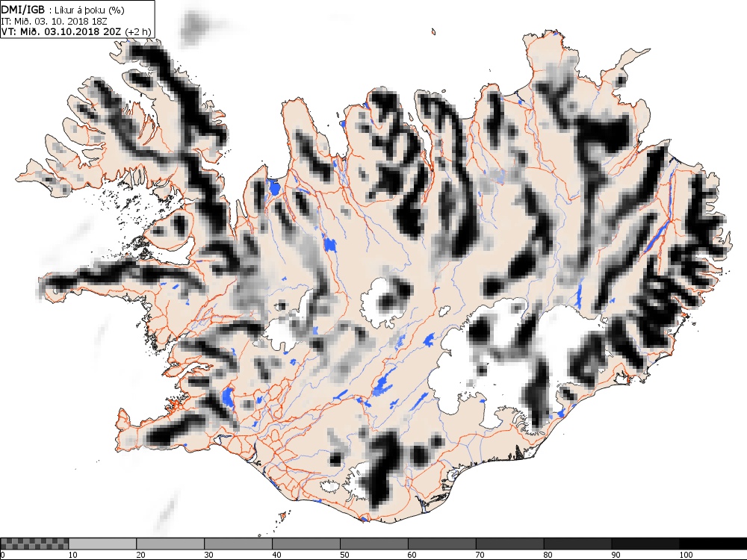
Task: Click the legend swatch between labels 40 and 50
Action: click(x=306, y=544)
